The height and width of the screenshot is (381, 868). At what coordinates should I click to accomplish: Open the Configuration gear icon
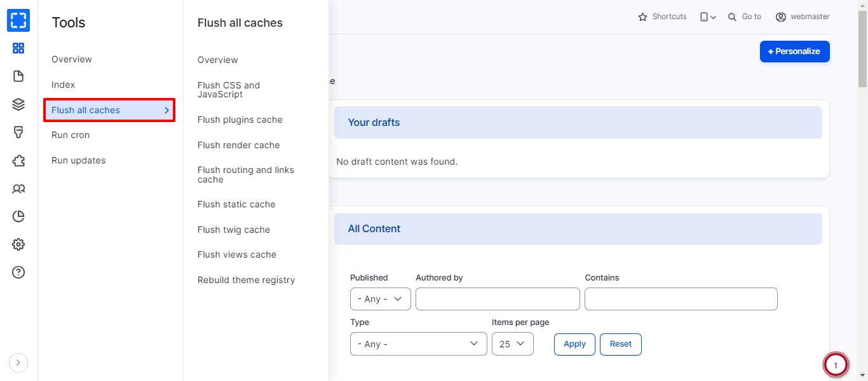pyautogui.click(x=18, y=244)
